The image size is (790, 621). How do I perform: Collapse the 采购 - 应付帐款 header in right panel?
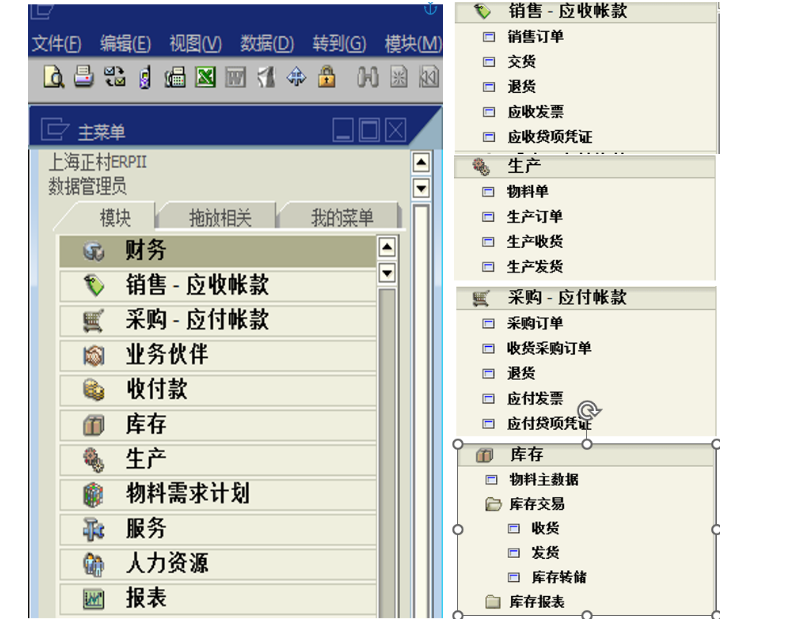tap(585, 298)
